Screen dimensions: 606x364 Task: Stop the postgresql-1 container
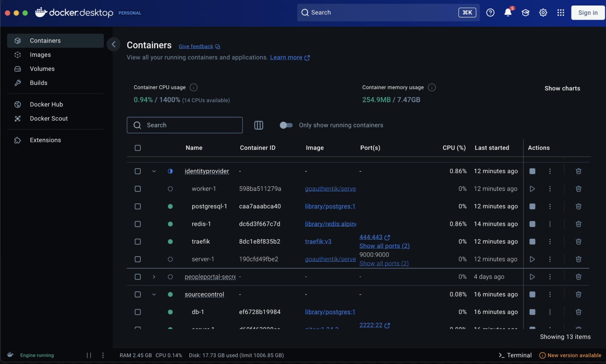tap(532, 206)
